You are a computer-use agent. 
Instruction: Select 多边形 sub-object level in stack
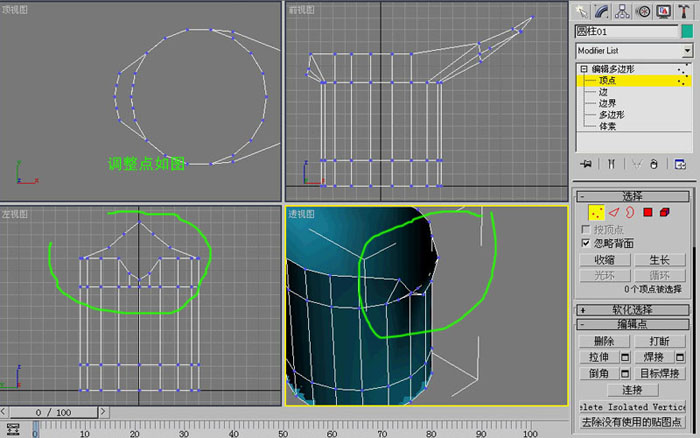tap(611, 115)
